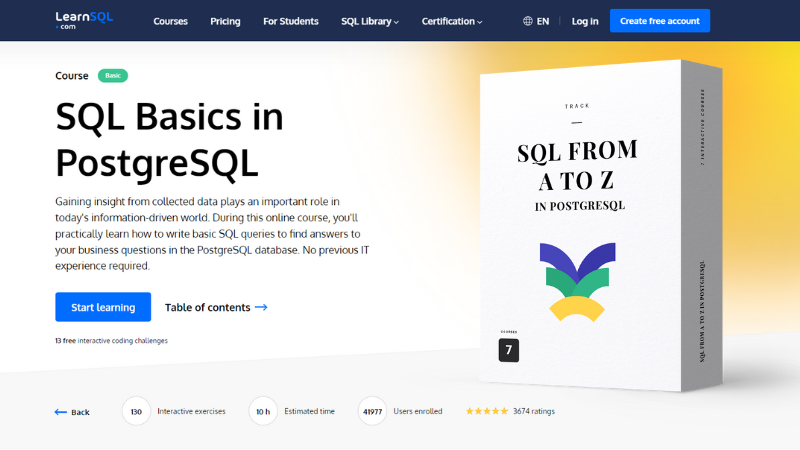Screen dimensions: 800x450
Task: Go to the Pricing page
Action: 225,21
